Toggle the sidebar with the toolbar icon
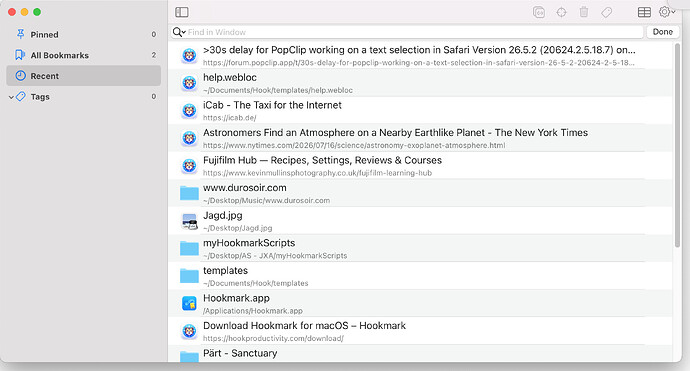The image size is (690, 371). click(182, 12)
